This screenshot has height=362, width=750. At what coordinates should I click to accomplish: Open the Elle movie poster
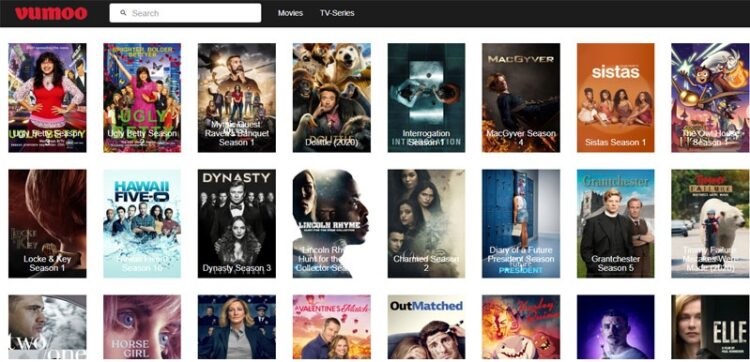point(710,327)
